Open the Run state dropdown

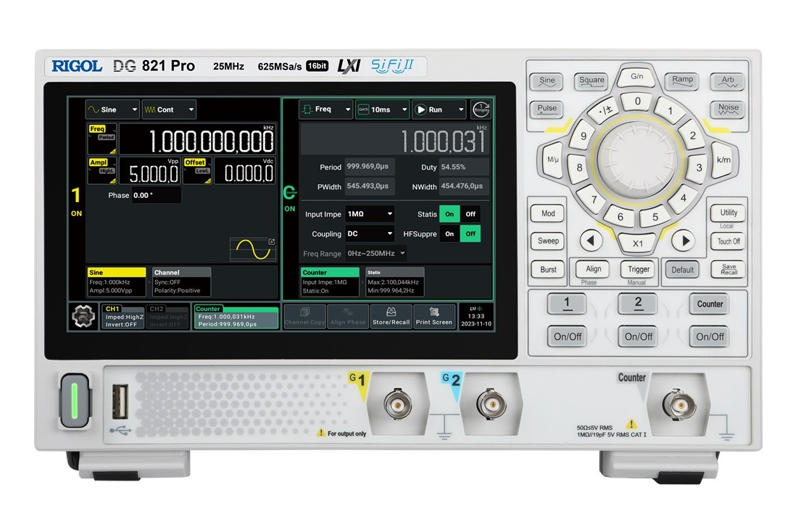pos(439,109)
